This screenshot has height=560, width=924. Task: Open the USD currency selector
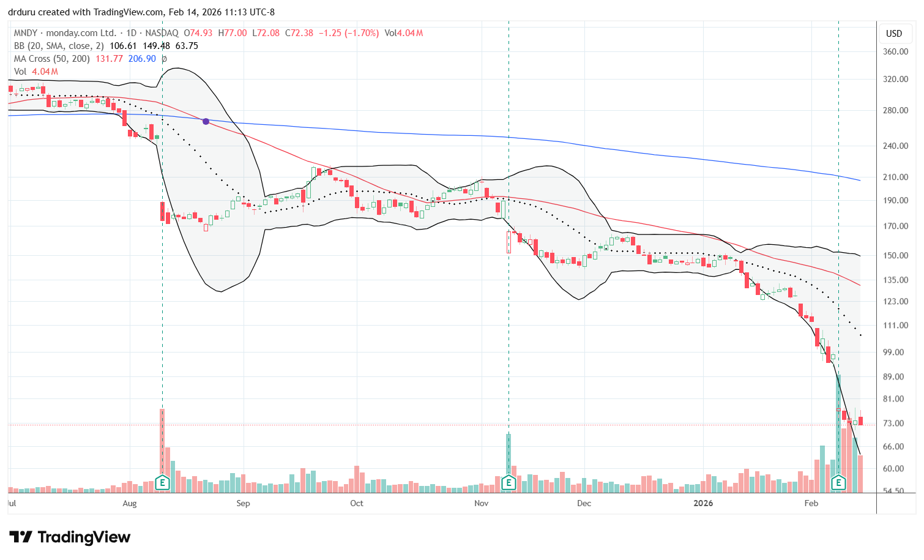[x=894, y=34]
